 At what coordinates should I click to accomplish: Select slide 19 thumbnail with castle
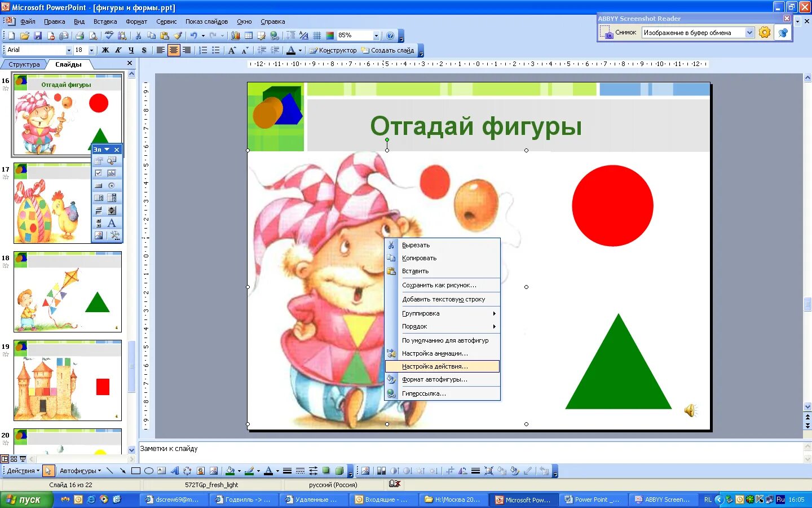tap(68, 380)
